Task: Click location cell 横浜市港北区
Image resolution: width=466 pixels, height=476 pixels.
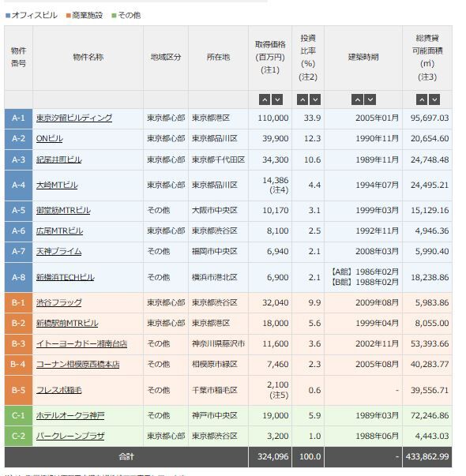Action: point(219,277)
